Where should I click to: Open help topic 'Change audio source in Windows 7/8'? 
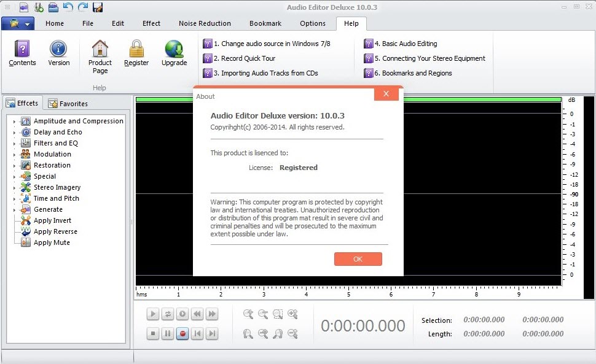point(267,44)
